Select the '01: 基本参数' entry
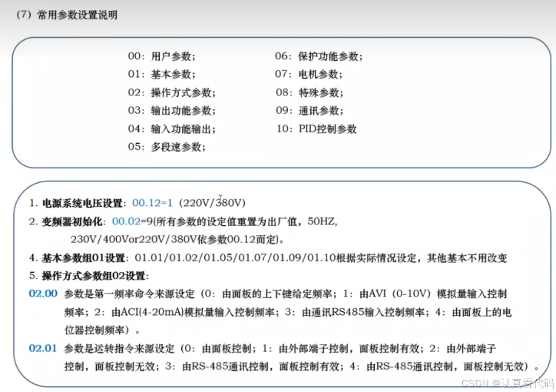Image resolution: width=556 pixels, height=392 pixels. pos(161,74)
